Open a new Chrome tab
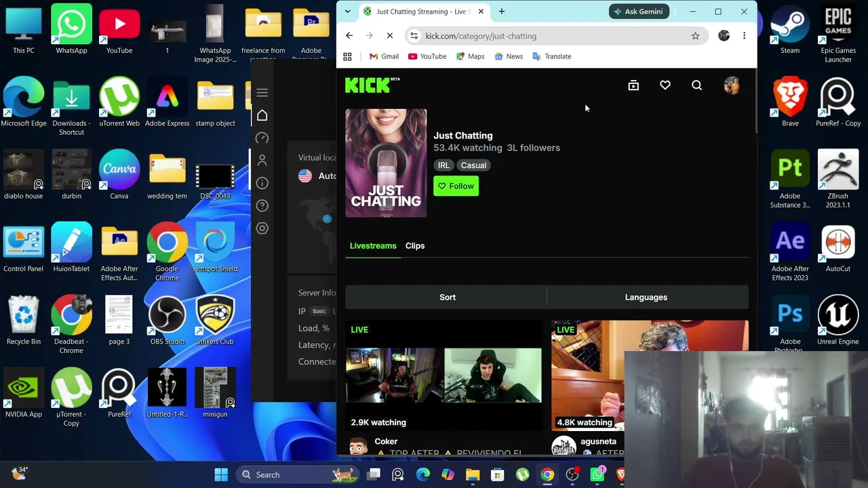 point(502,12)
